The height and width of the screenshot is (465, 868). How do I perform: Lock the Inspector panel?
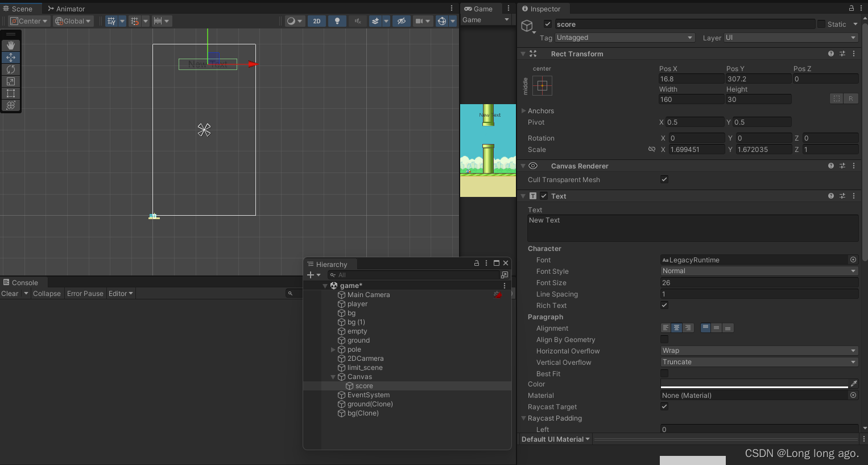852,9
